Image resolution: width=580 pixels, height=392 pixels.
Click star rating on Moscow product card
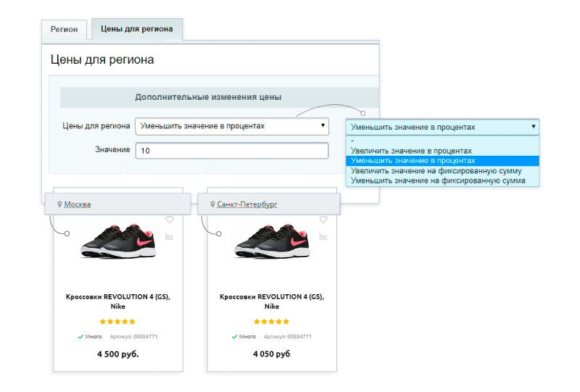(117, 322)
